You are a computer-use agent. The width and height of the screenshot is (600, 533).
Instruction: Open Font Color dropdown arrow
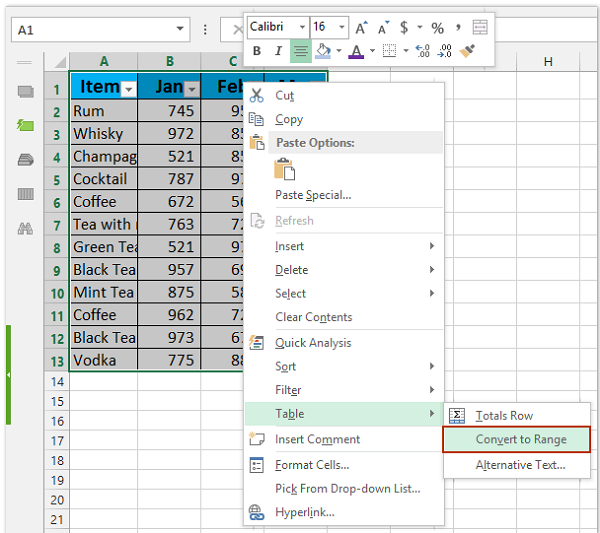(372, 51)
